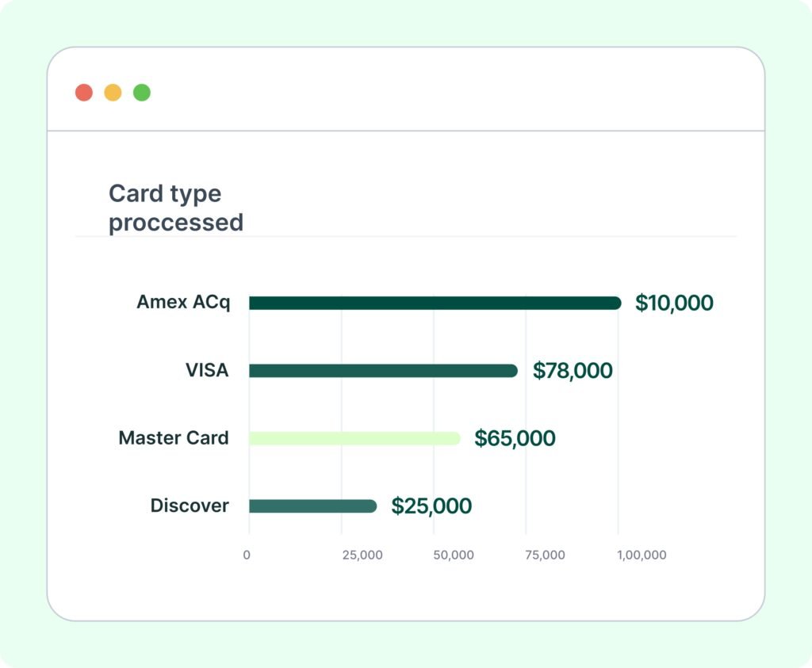Click the Master Card row label

click(x=174, y=438)
